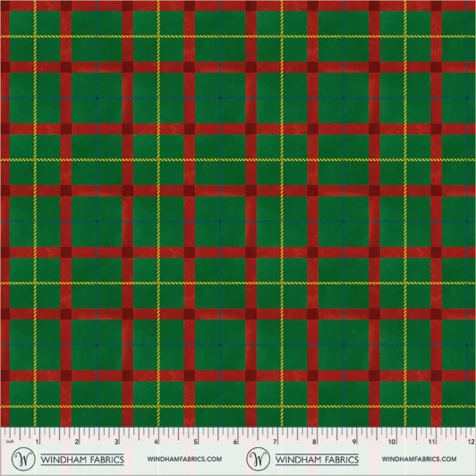Click WINDHAMFABRICS.COM text under ruler marks 4-5
This screenshot has width=476, height=476.
[184, 459]
